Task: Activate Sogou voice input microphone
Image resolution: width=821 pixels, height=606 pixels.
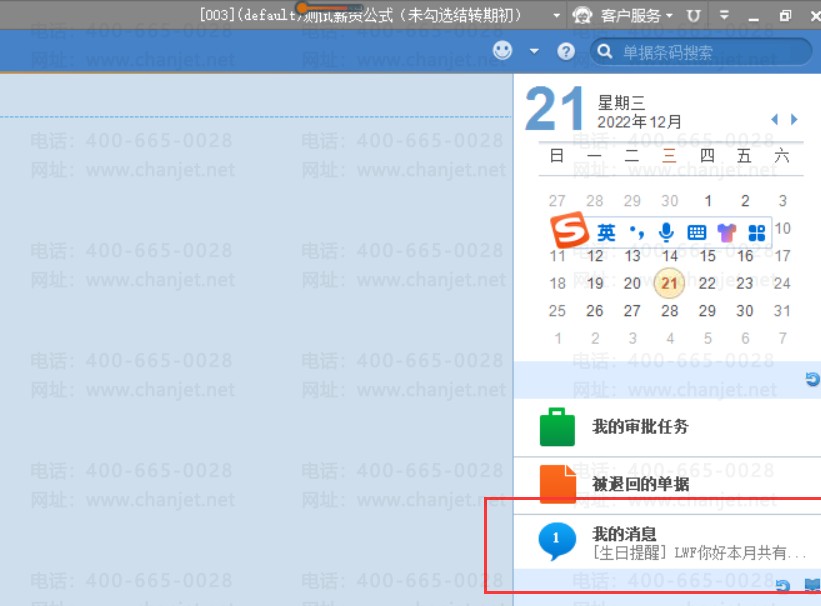Action: tap(667, 233)
